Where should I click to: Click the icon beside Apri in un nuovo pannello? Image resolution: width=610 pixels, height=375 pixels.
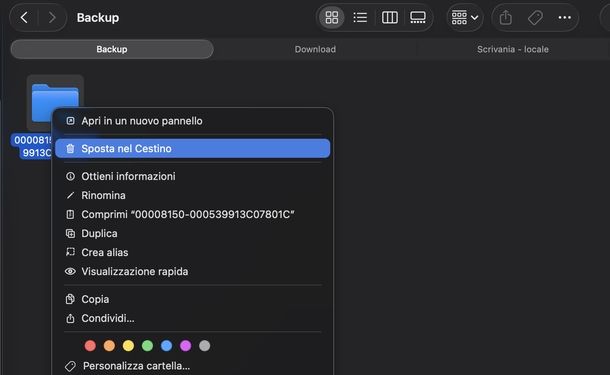click(70, 121)
